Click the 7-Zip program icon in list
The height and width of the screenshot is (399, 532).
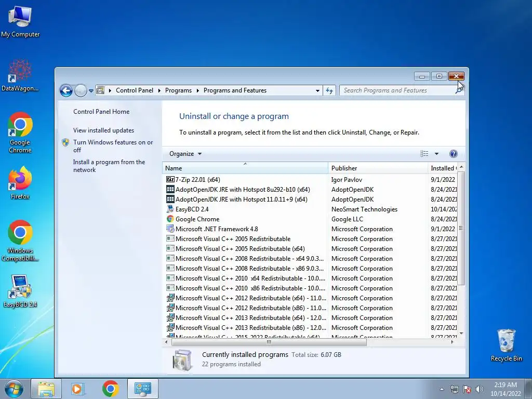(170, 179)
